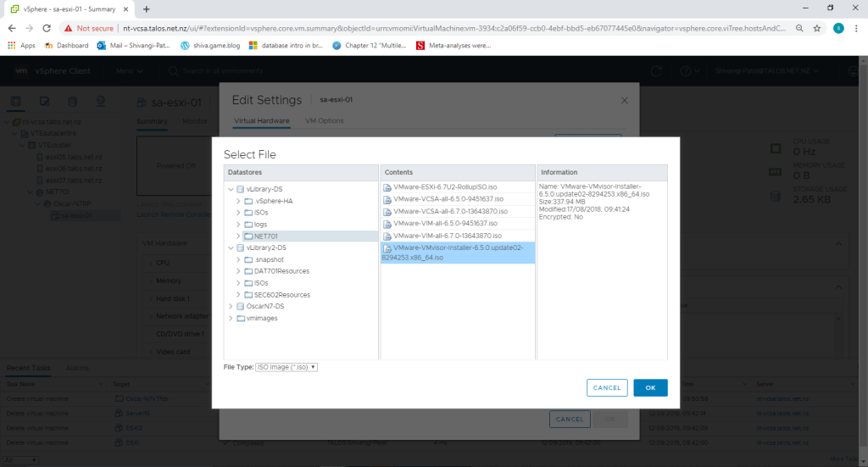The width and height of the screenshot is (868, 467).
Task: Click the VMware-VCSA-all-6.5.0-9451637.iso file icon
Action: 387,199
